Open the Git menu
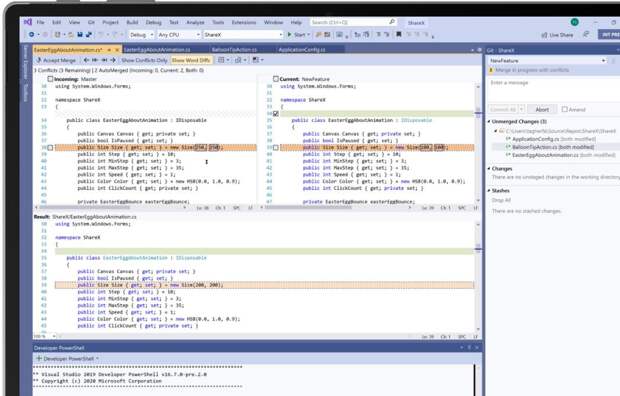Screen dimensions: 620x396 (x=91, y=23)
